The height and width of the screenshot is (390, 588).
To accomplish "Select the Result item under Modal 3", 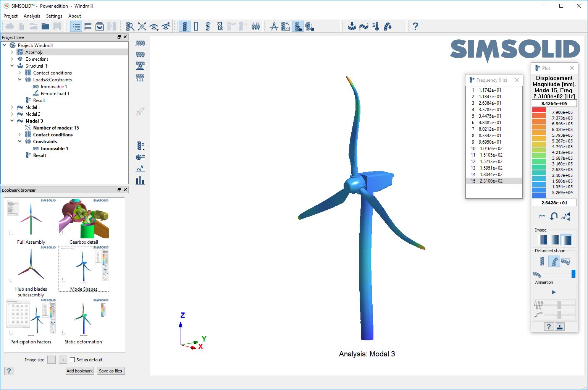I will [x=40, y=155].
